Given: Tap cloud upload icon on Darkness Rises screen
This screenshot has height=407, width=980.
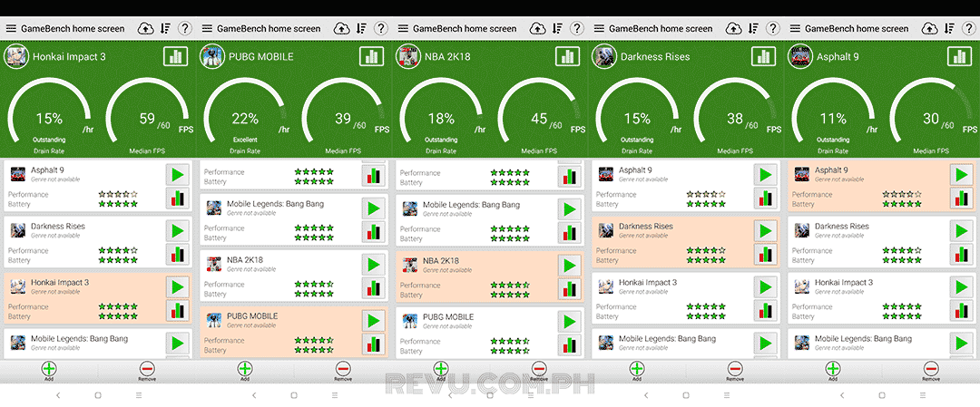Looking at the screenshot, I should [x=733, y=29].
